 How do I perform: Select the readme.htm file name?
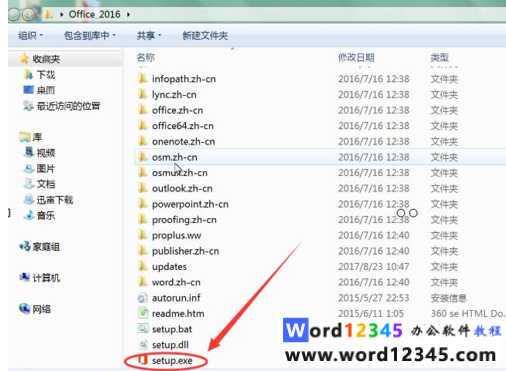pyautogui.click(x=178, y=313)
